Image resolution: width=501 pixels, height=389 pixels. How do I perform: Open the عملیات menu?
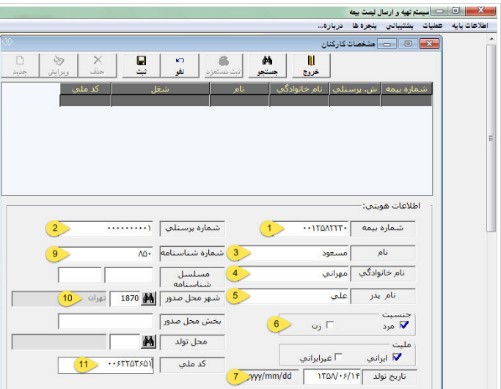point(433,26)
